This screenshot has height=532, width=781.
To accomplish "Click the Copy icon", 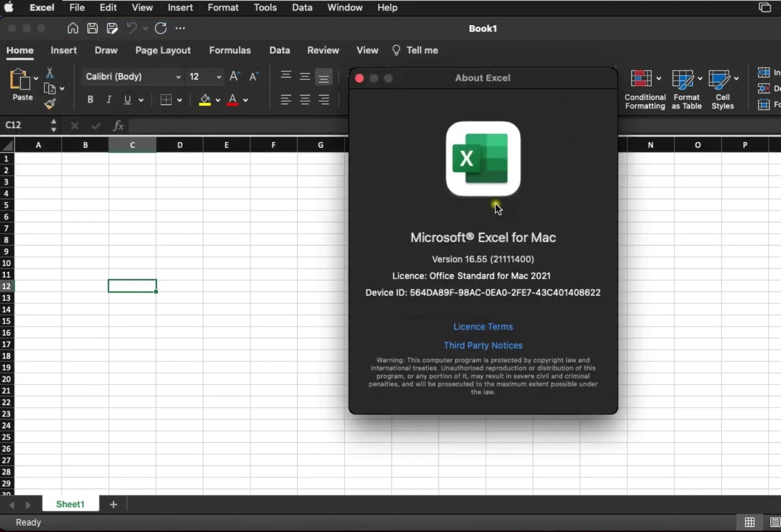I will click(x=50, y=89).
